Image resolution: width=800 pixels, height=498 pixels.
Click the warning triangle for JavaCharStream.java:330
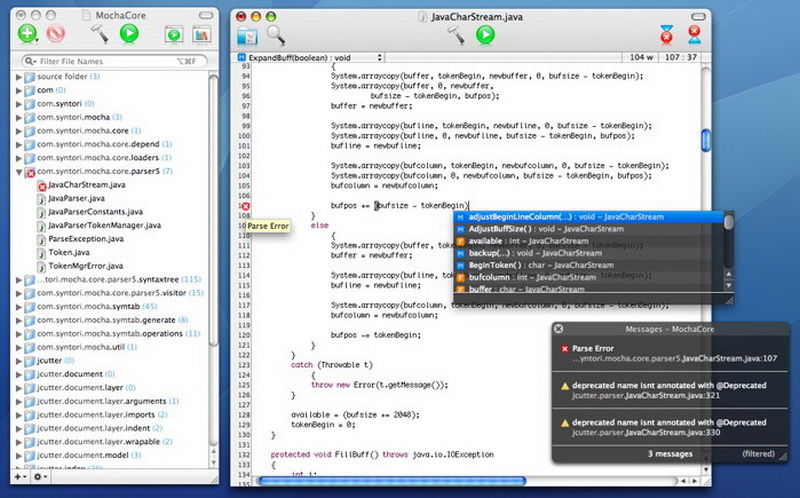(x=565, y=423)
